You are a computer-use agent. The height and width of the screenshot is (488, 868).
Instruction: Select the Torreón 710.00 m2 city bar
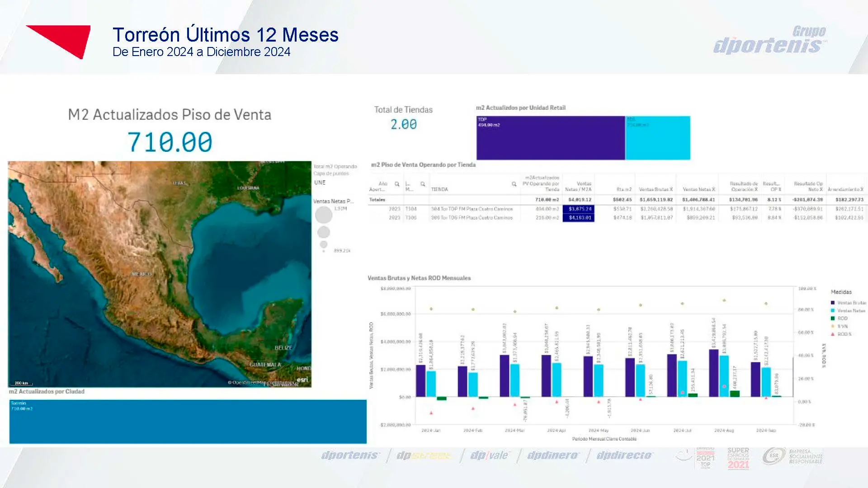point(188,421)
